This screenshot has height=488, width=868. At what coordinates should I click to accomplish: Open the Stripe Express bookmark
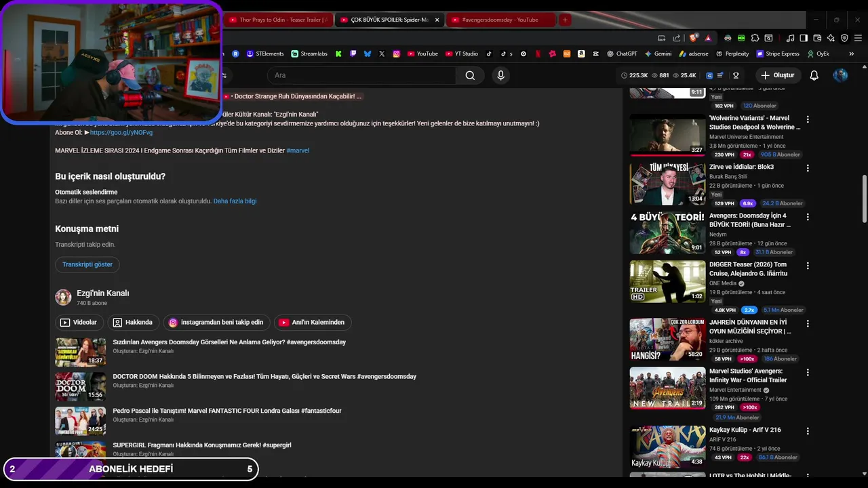point(778,54)
